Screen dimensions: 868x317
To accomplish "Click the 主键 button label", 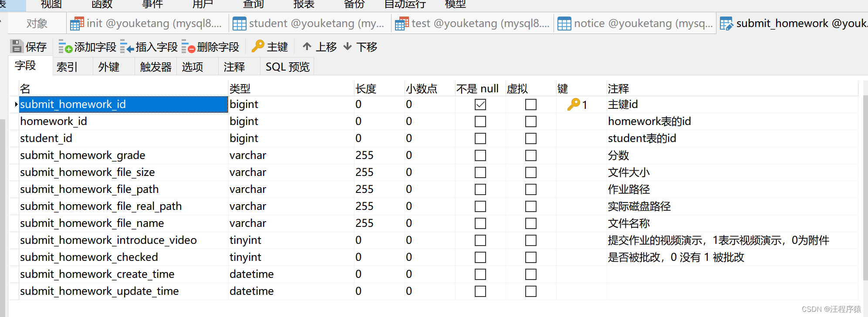I will coord(277,47).
